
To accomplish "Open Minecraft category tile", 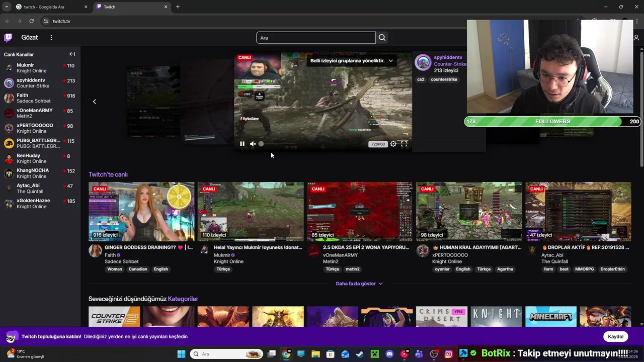I will pyautogui.click(x=551, y=317).
